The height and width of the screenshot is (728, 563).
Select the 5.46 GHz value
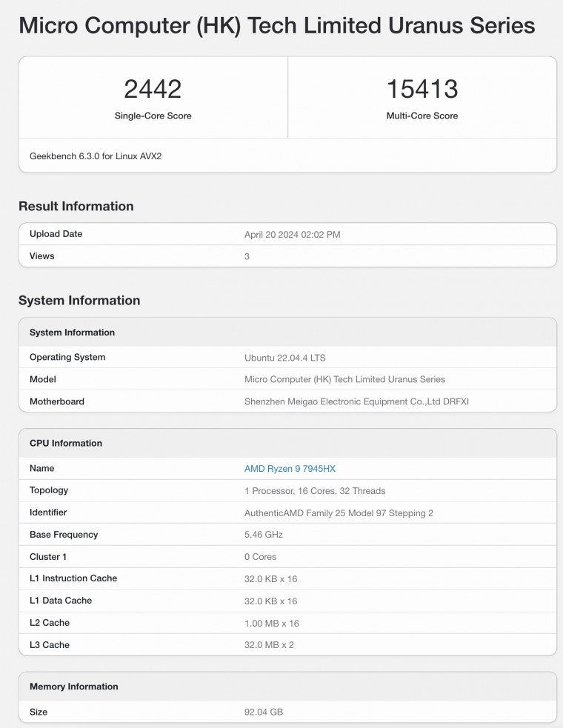click(264, 535)
